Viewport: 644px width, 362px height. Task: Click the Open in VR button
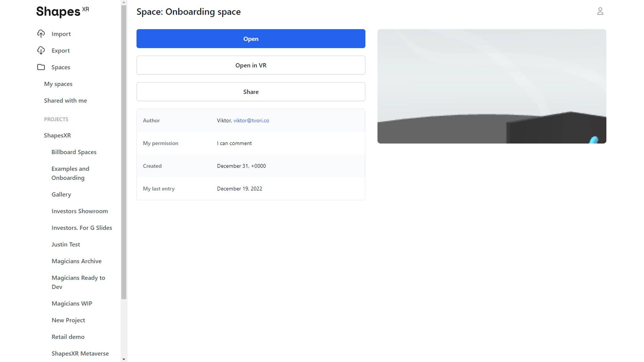(x=251, y=65)
